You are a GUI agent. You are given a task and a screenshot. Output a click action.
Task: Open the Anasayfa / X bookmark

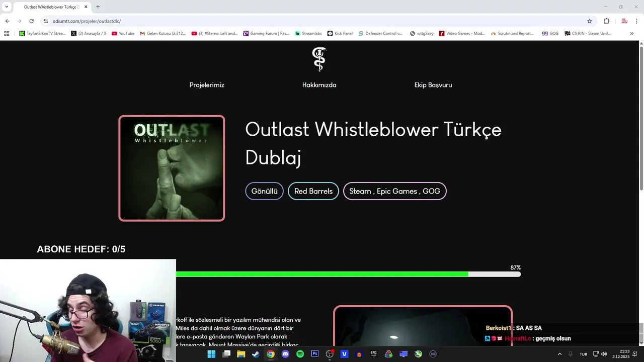(x=89, y=34)
